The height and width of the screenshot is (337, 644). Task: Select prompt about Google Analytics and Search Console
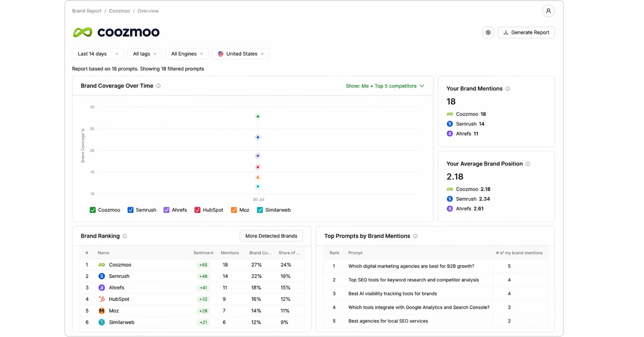tap(419, 307)
